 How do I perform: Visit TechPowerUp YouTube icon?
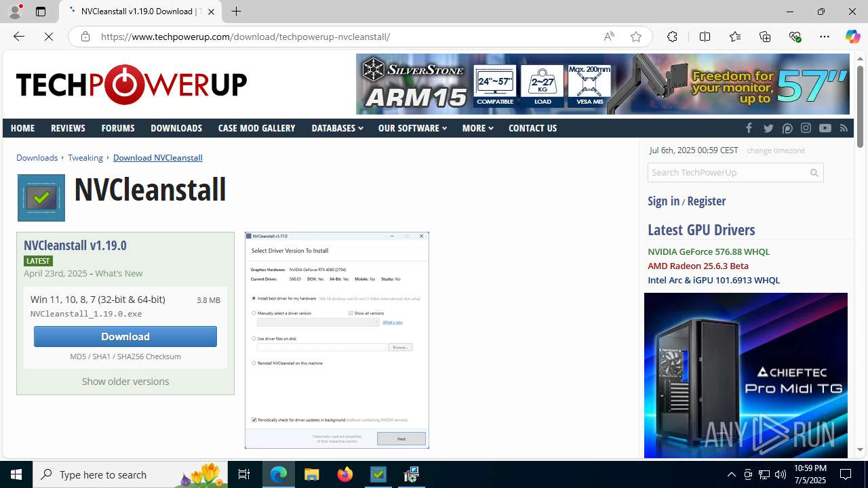point(825,128)
